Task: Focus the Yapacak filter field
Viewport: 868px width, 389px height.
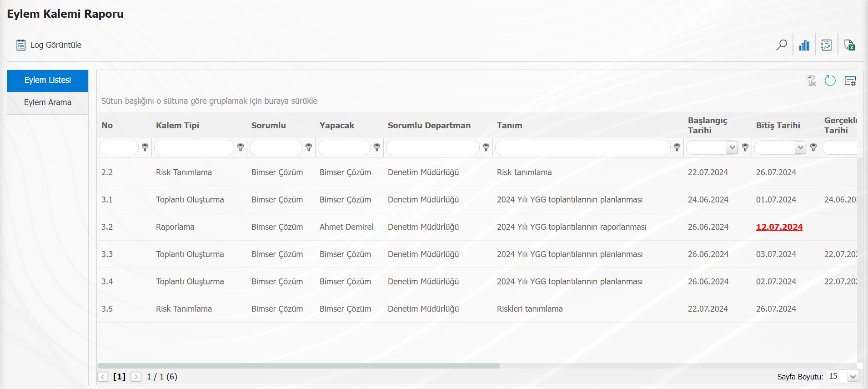Action: coord(344,147)
